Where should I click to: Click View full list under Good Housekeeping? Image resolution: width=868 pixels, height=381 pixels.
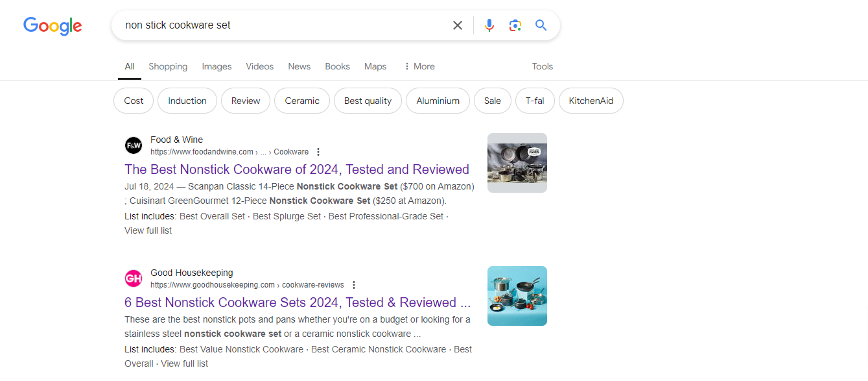(x=185, y=363)
